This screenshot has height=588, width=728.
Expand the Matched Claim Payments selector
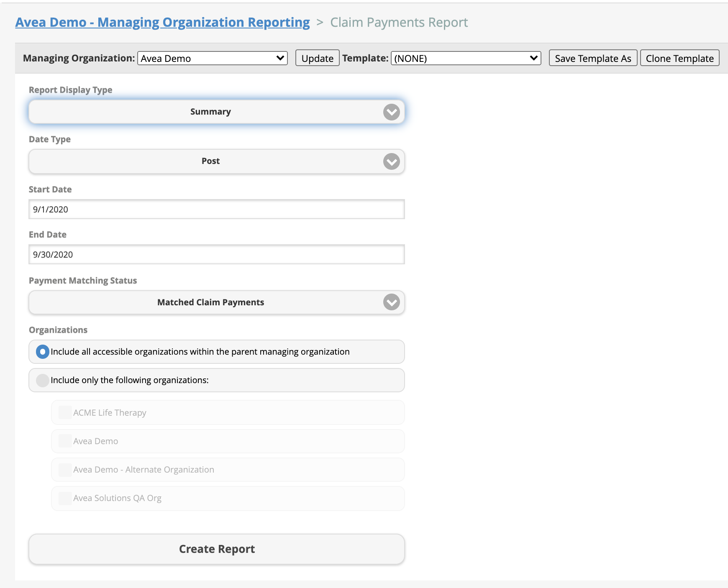tap(210, 302)
